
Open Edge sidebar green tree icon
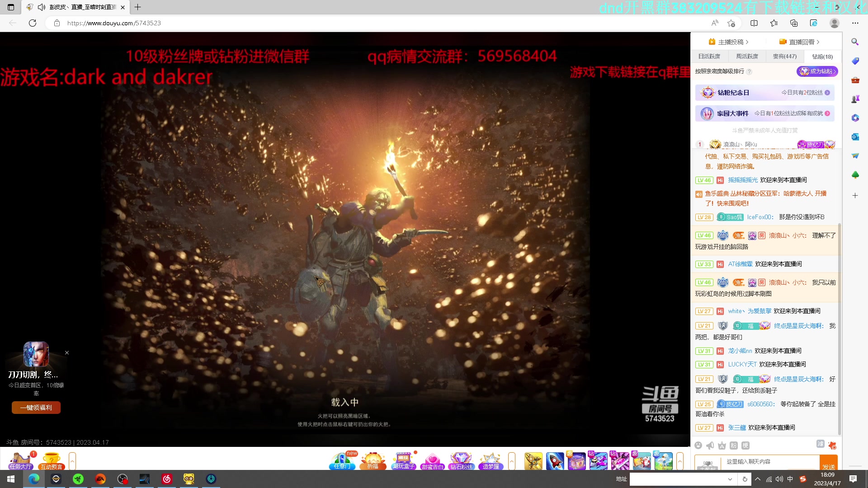point(855,175)
